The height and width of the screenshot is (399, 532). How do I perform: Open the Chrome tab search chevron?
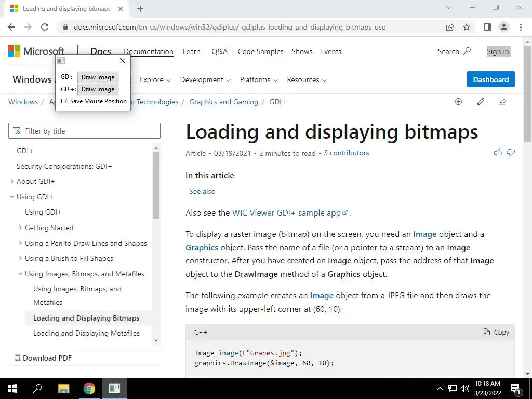pos(448,7)
